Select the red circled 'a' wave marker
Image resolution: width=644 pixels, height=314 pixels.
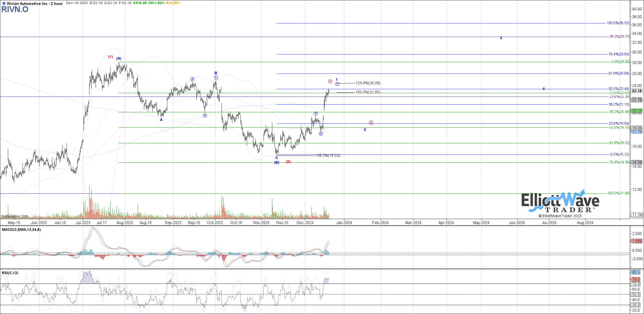330,81
